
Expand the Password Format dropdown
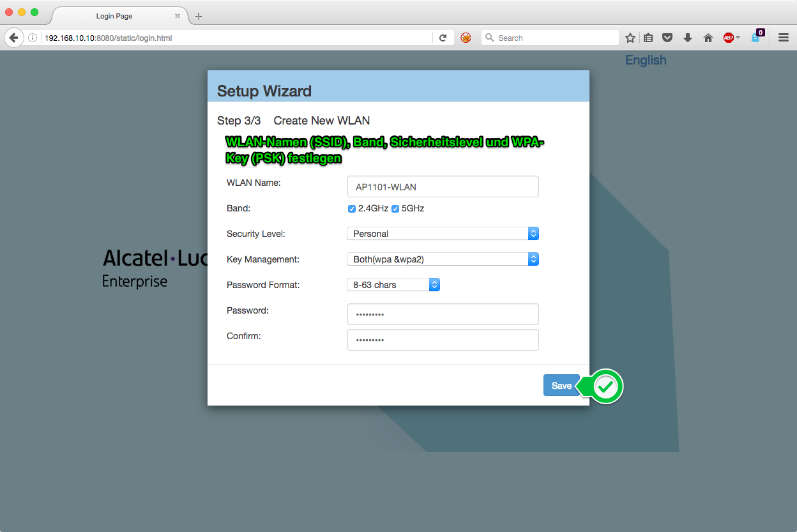pos(393,285)
